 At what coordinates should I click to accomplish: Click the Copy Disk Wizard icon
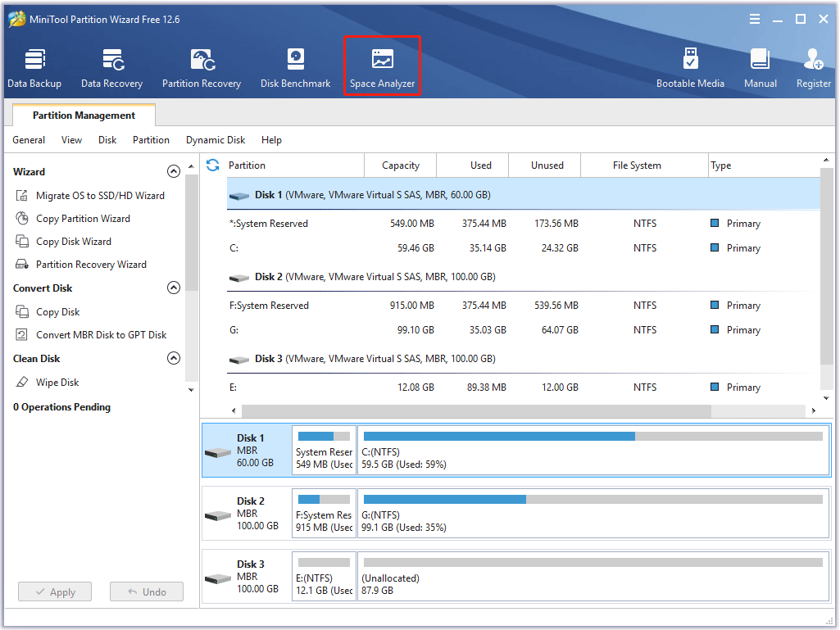[x=22, y=242]
